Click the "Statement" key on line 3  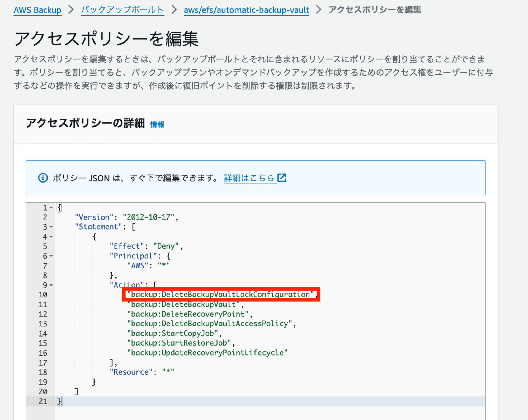pos(98,227)
